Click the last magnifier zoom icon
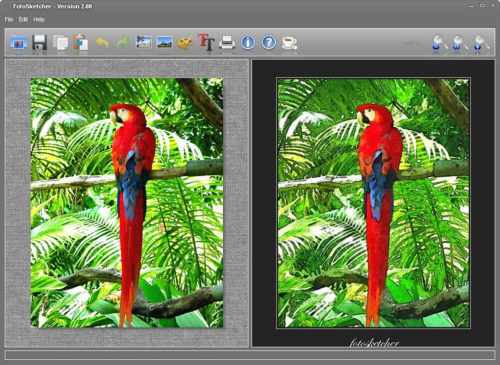500x365 pixels. click(478, 44)
